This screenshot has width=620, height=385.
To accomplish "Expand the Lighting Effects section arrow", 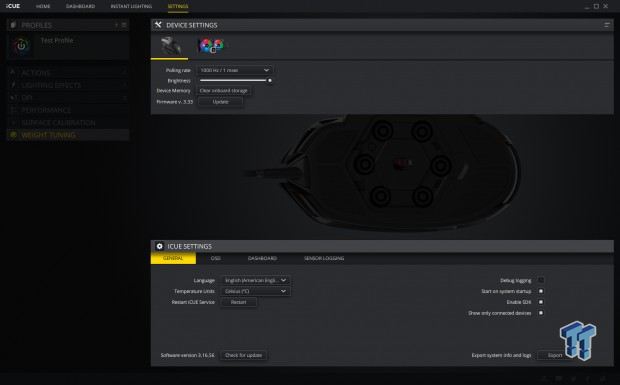I will pos(125,85).
